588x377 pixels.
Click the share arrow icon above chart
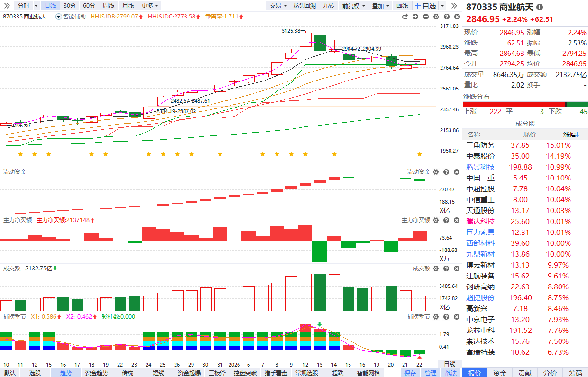coord(405,17)
